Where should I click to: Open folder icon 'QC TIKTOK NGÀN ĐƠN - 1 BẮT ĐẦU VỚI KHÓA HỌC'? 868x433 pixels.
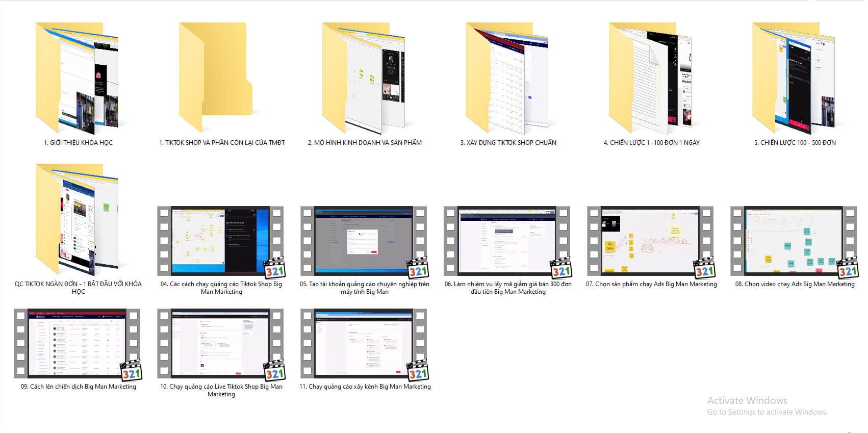[x=78, y=219]
